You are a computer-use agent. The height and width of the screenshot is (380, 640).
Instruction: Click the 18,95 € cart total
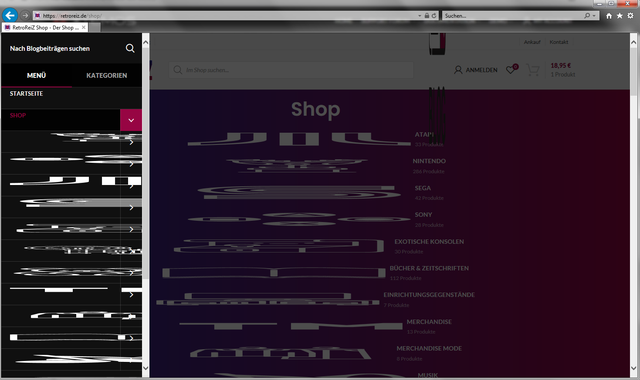coord(561,65)
